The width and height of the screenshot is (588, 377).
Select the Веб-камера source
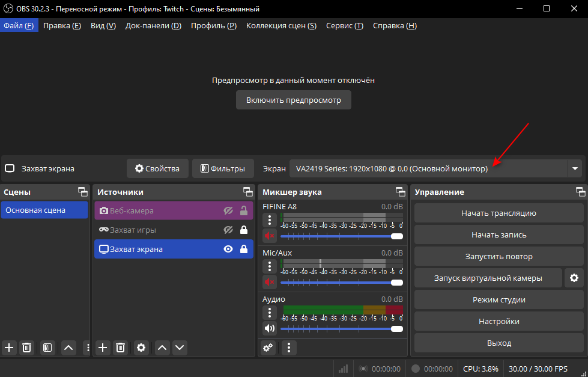174,210
